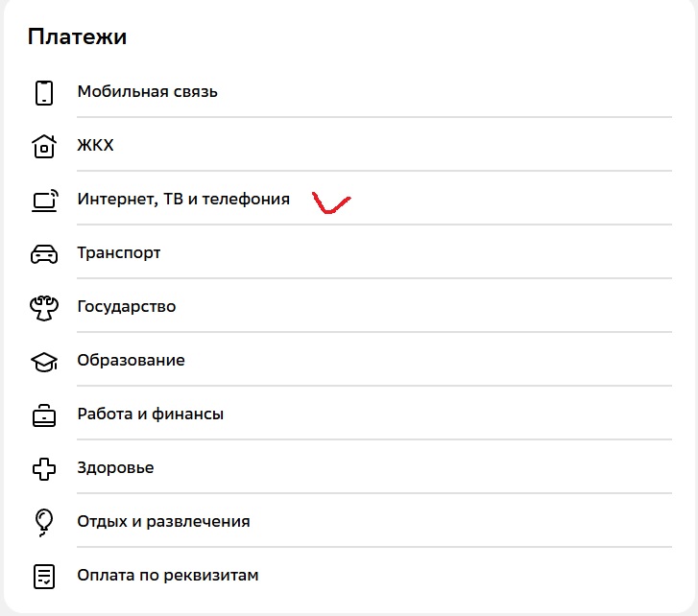
Task: Click the house icon for ЖКХ
Action: tap(44, 146)
